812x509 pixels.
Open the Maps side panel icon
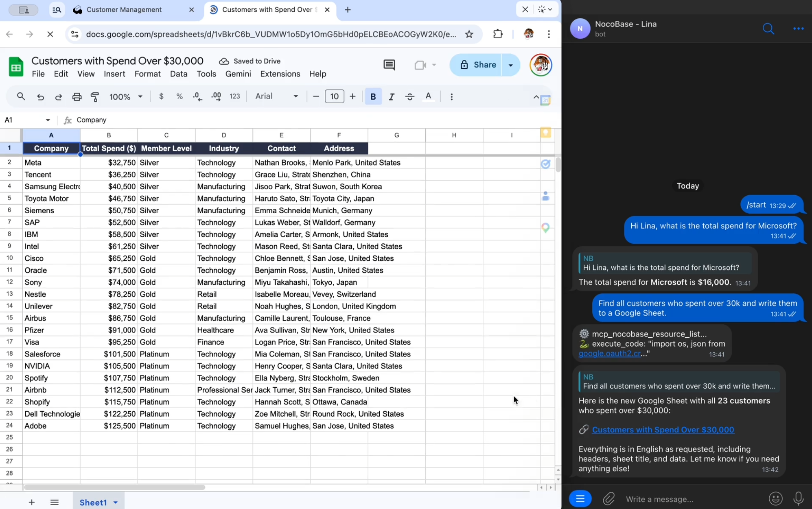click(x=545, y=227)
